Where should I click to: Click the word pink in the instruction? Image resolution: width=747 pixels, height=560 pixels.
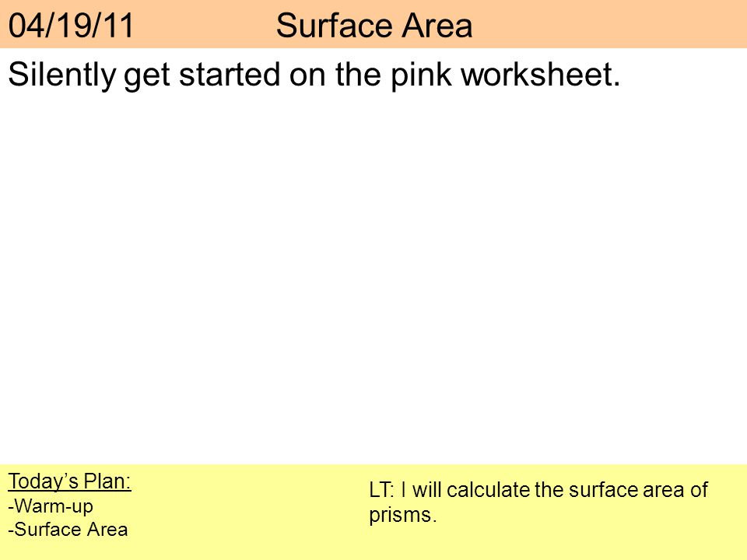point(421,75)
